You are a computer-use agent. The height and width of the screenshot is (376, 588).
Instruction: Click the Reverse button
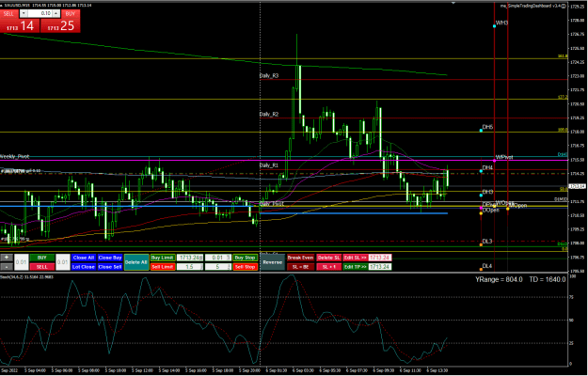coord(273,262)
